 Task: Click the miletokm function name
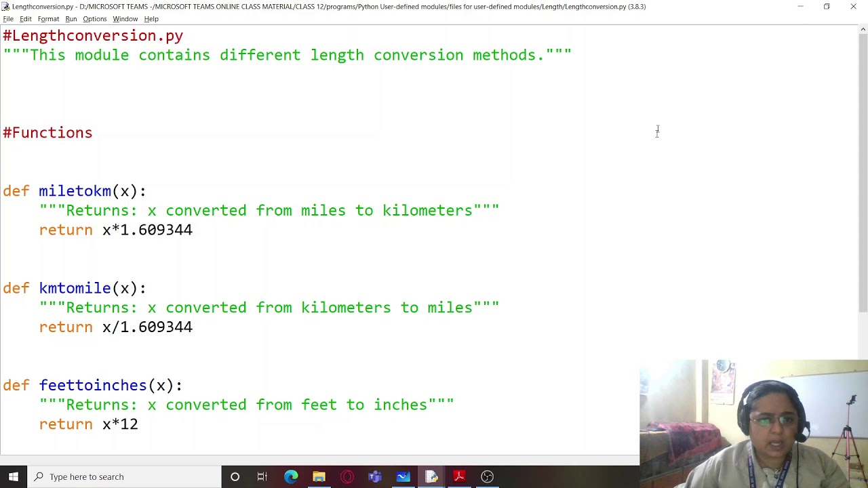75,191
